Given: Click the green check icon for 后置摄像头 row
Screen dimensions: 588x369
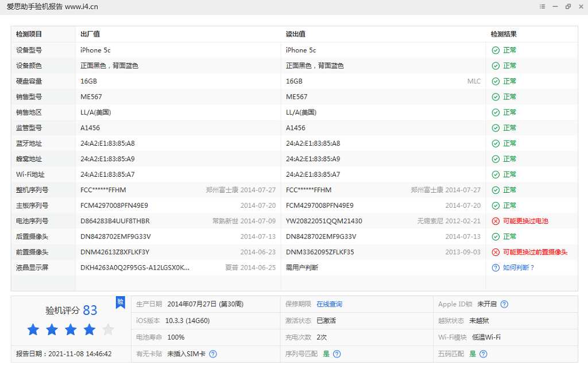Looking at the screenshot, I should click(x=496, y=237).
